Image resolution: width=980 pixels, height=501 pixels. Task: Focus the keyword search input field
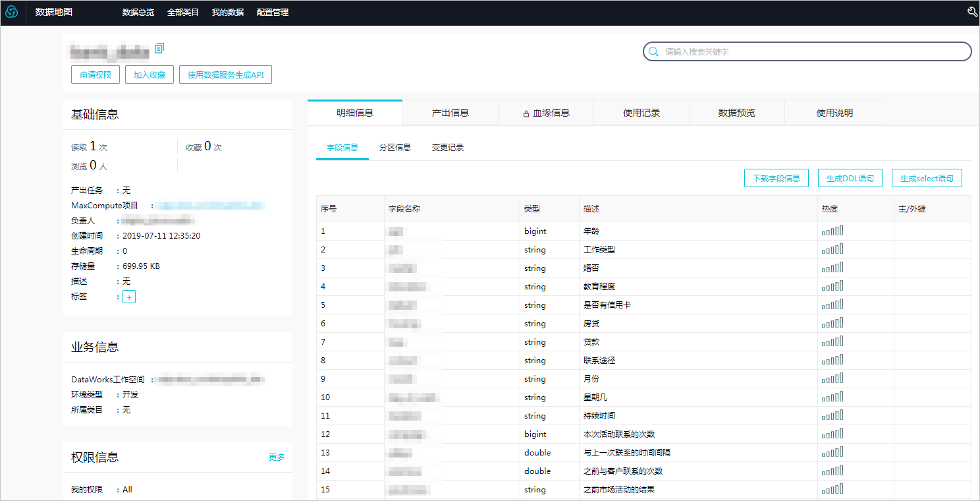807,51
